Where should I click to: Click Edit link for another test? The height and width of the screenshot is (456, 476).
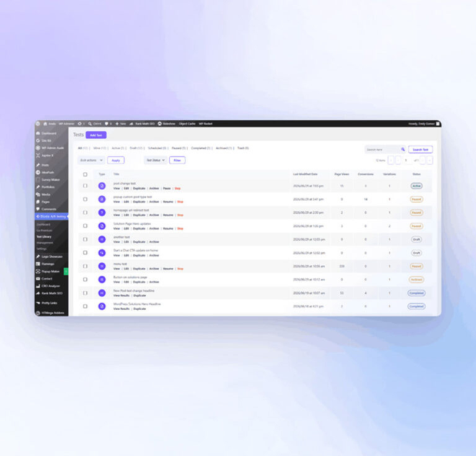(126, 242)
